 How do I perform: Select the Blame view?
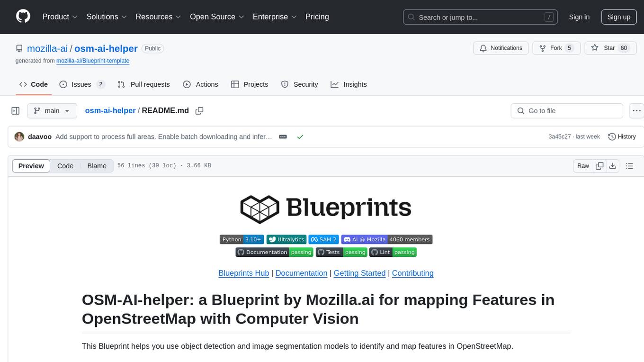tap(97, 166)
